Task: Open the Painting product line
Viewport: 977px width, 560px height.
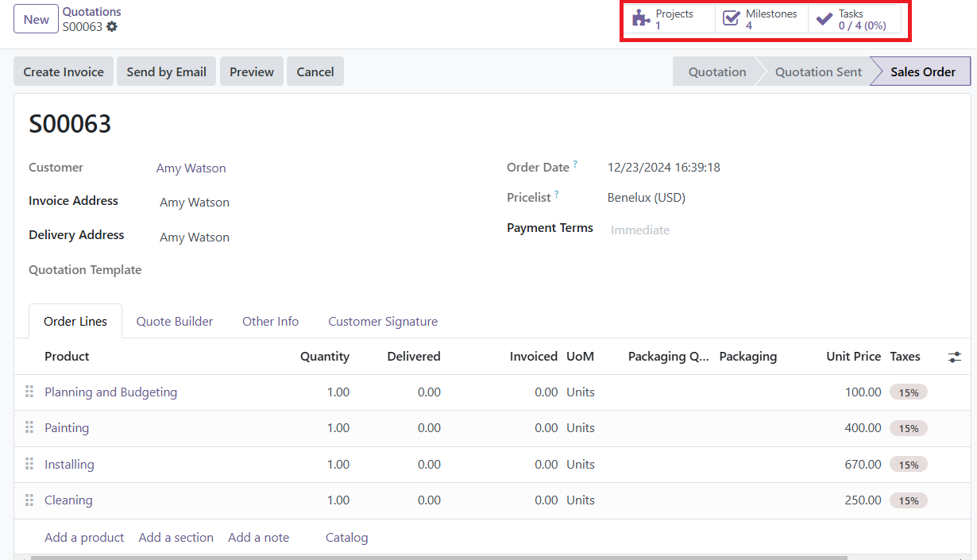Action: [67, 427]
